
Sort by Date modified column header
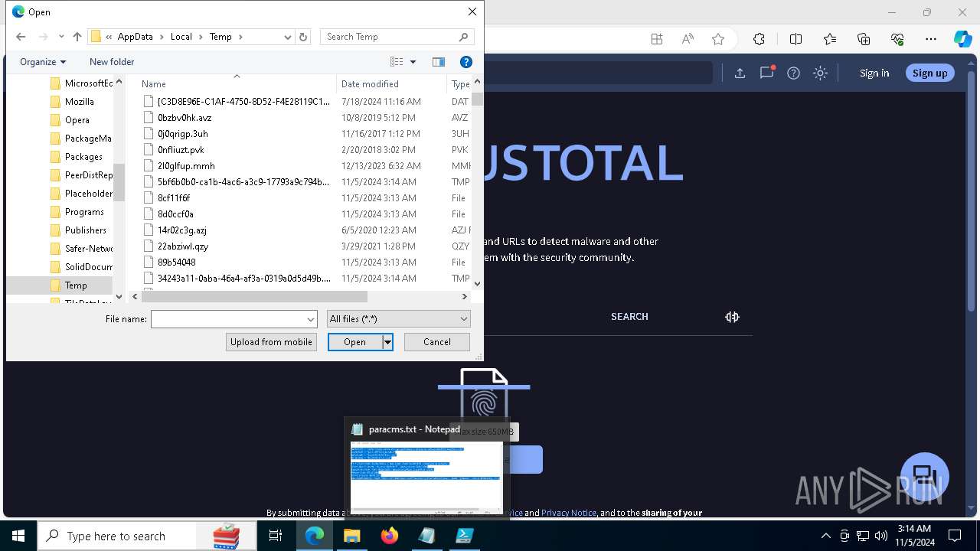coord(391,83)
